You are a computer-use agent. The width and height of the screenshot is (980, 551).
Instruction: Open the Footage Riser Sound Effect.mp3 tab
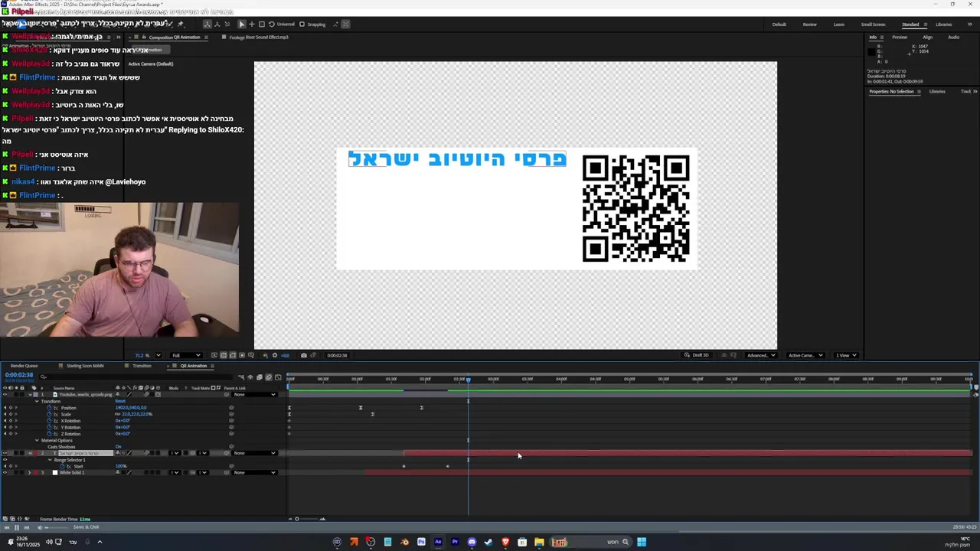pos(259,37)
